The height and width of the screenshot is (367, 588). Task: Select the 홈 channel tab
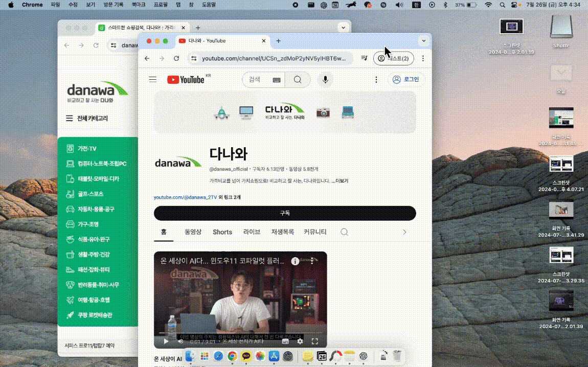click(164, 232)
